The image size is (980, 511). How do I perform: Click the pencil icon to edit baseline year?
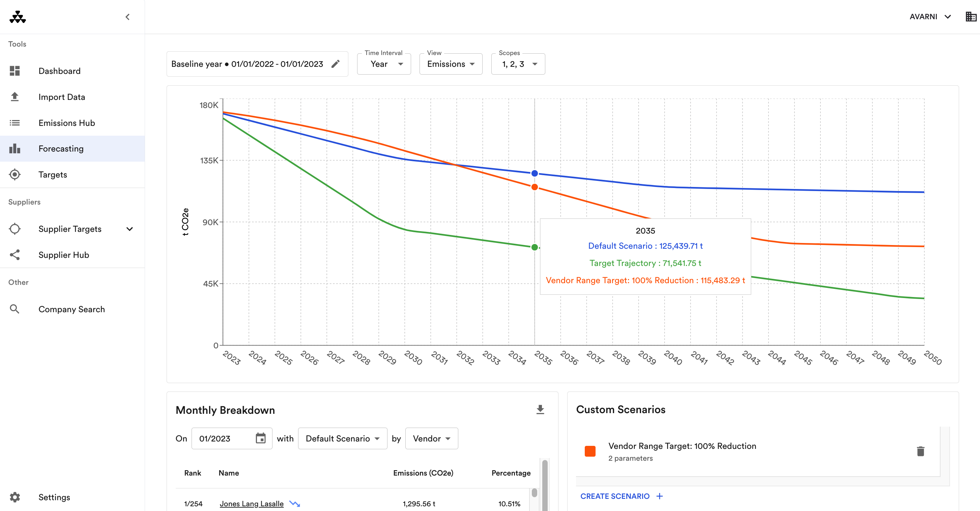335,64
